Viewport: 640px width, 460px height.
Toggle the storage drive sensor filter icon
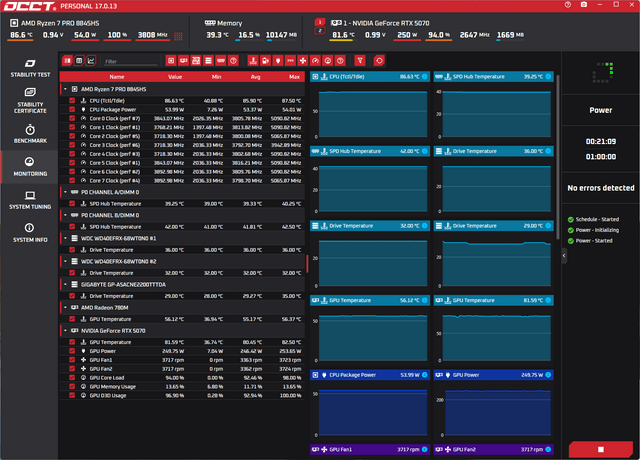[209, 61]
